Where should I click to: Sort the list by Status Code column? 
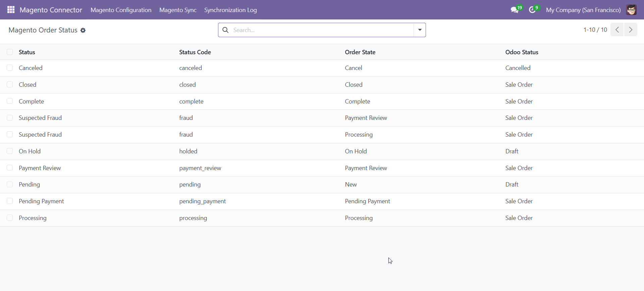[x=195, y=52]
